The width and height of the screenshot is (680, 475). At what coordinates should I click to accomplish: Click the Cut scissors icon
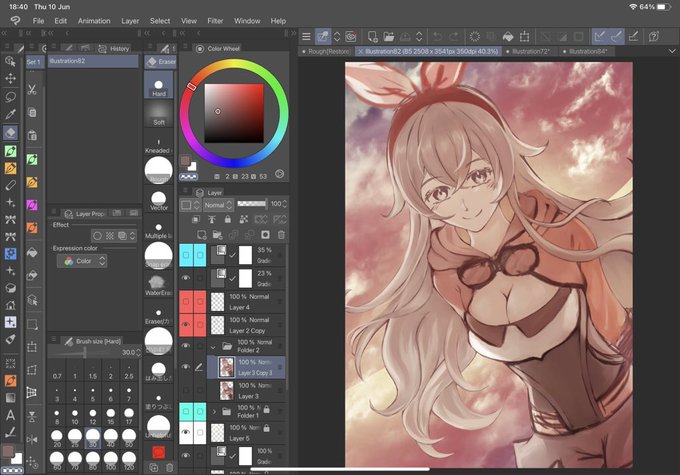[32, 90]
